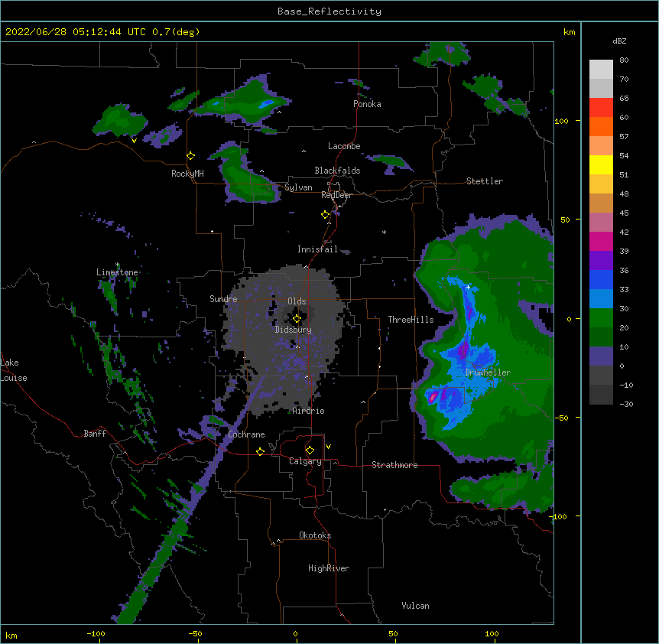
Task: Click the -30 value in dBZ legend
Action: point(626,404)
